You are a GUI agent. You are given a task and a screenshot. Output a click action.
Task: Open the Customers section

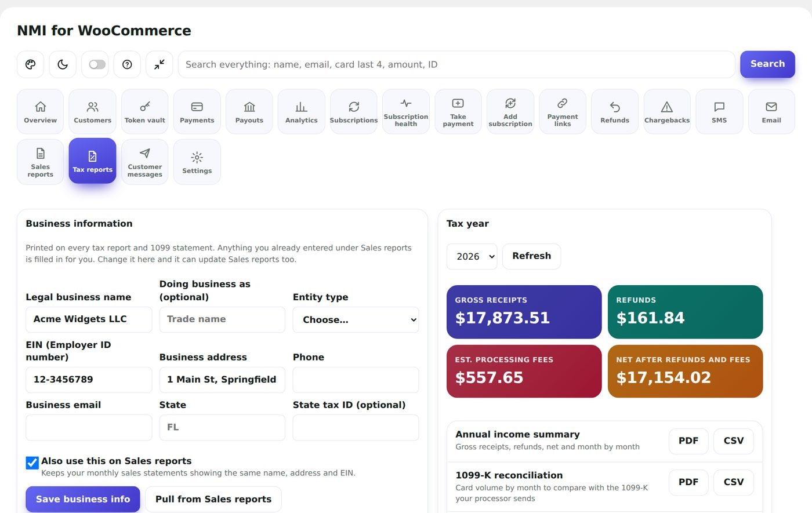[x=93, y=112]
